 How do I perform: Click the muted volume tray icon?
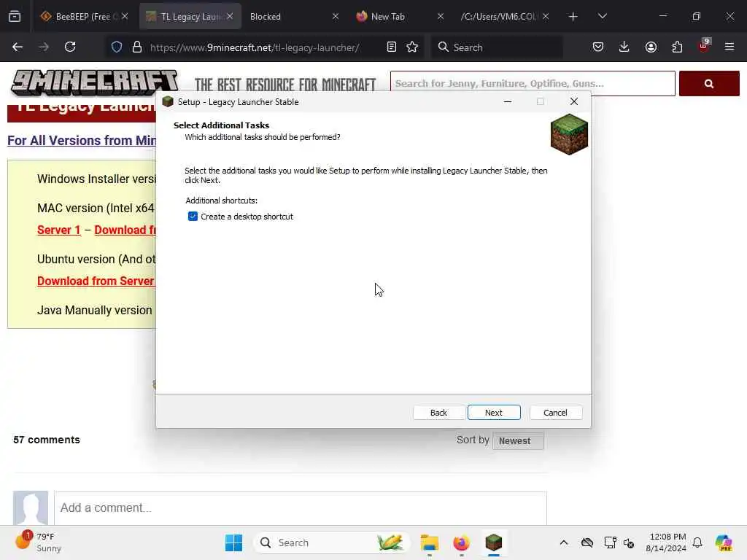(628, 542)
